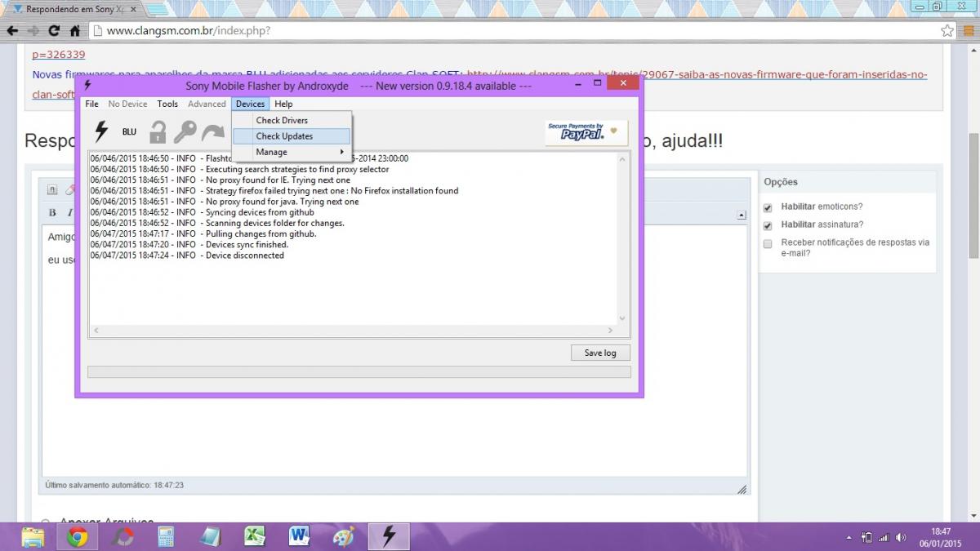Click the Bold button in the reply editor
Image resolution: width=980 pixels, height=551 pixels.
52,212
